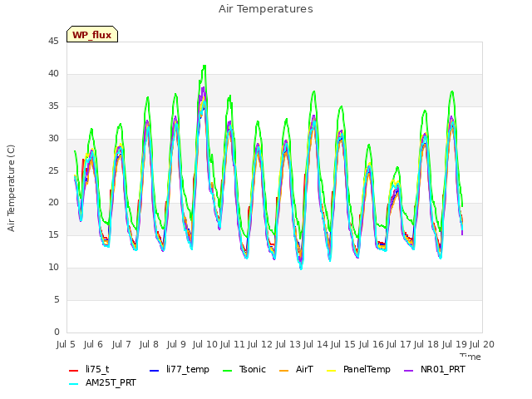532x399 pixels.
Task: Click the green Tsonic legend color marker
Action: pyautogui.click(x=227, y=371)
